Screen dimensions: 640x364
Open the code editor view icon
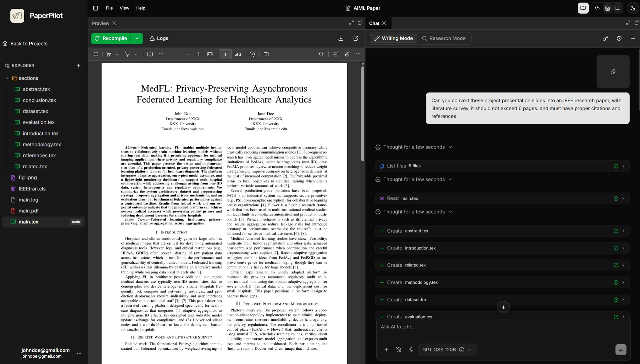tap(597, 8)
